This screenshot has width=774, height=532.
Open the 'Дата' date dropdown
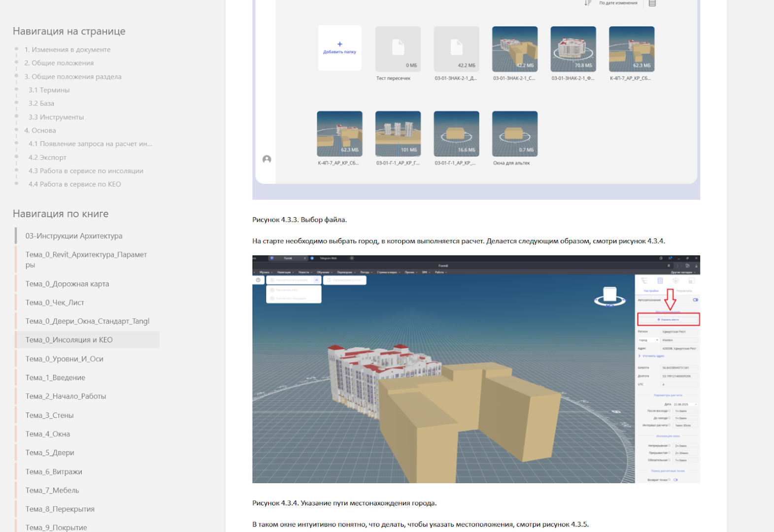[685, 404]
